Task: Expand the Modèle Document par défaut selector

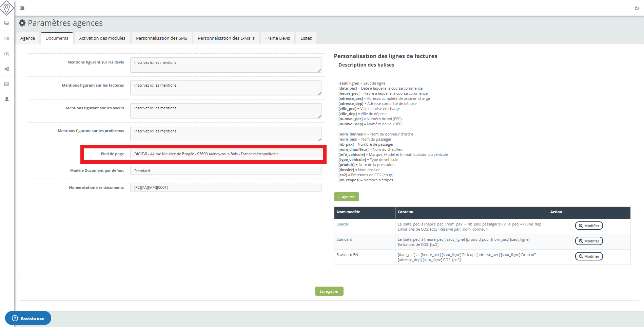Action: (226, 170)
